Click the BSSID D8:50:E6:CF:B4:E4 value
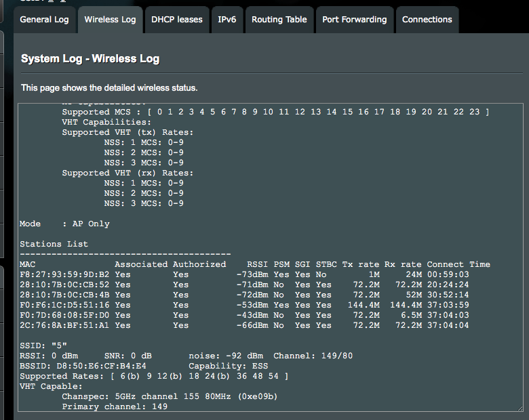 tap(101, 366)
